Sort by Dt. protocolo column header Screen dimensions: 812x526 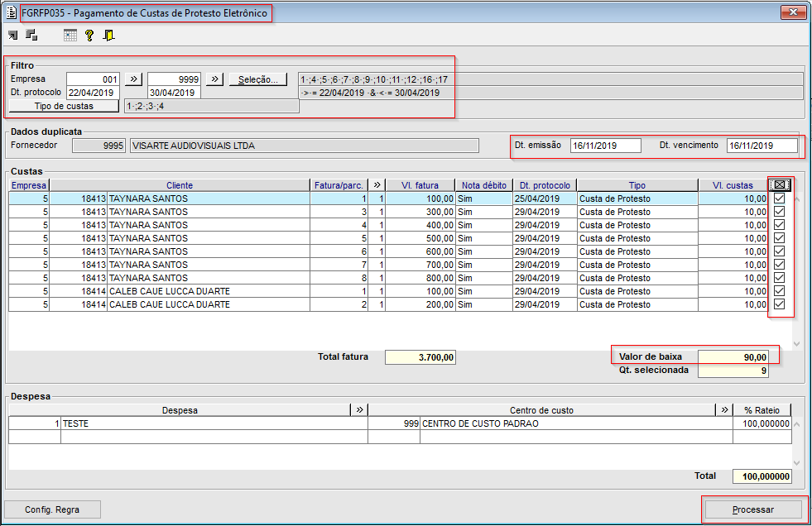click(x=545, y=185)
